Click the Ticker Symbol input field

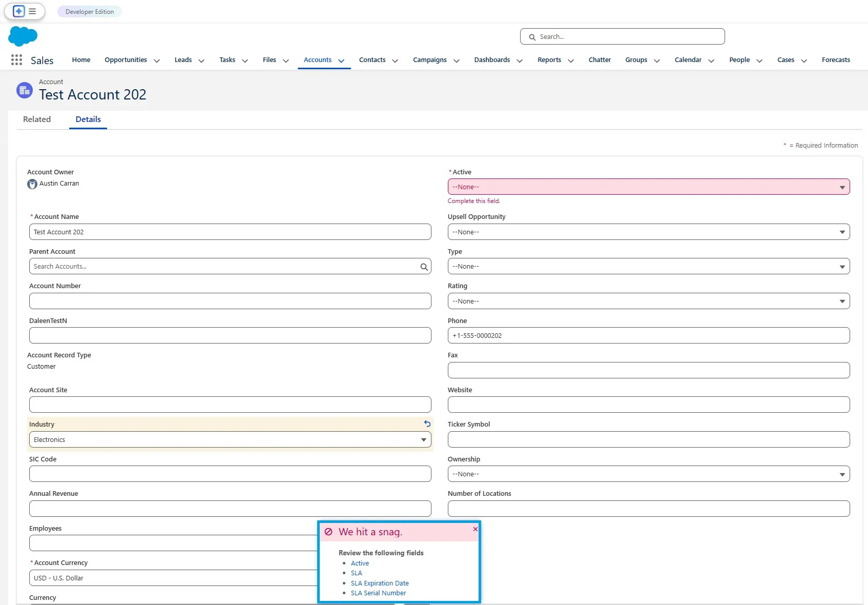[x=649, y=439]
